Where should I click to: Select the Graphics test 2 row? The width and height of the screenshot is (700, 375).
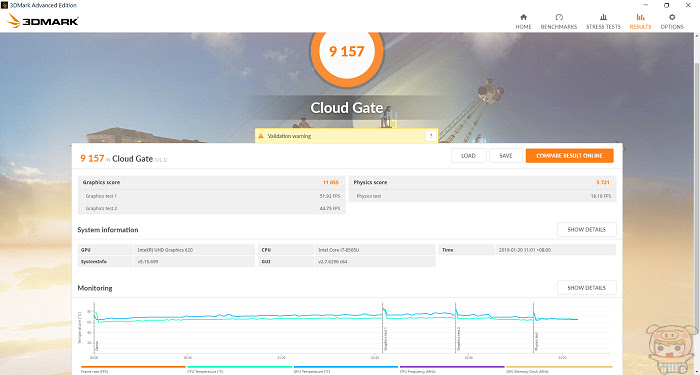pyautogui.click(x=211, y=208)
